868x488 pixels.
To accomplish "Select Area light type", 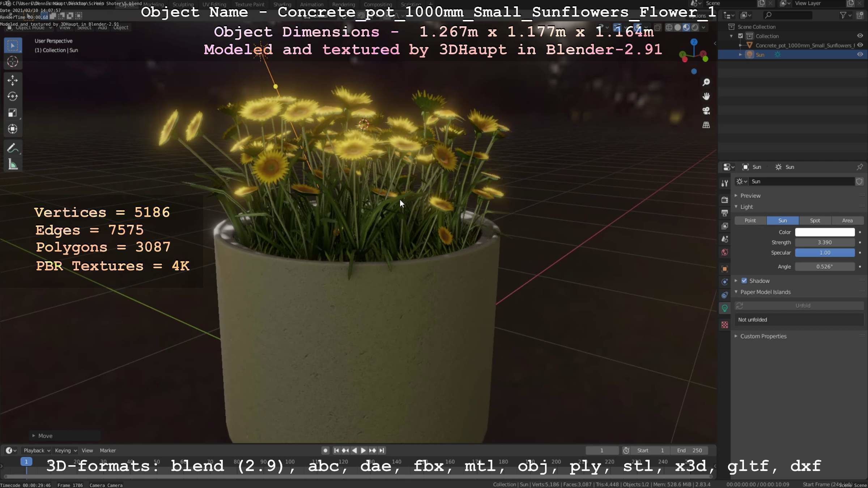I will click(847, 221).
